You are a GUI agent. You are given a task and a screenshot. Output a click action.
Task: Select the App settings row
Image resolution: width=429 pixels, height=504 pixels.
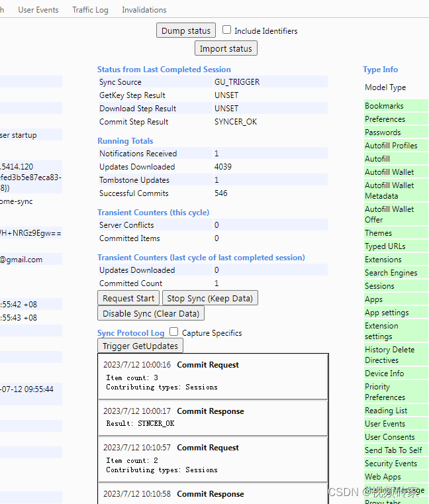(x=396, y=313)
